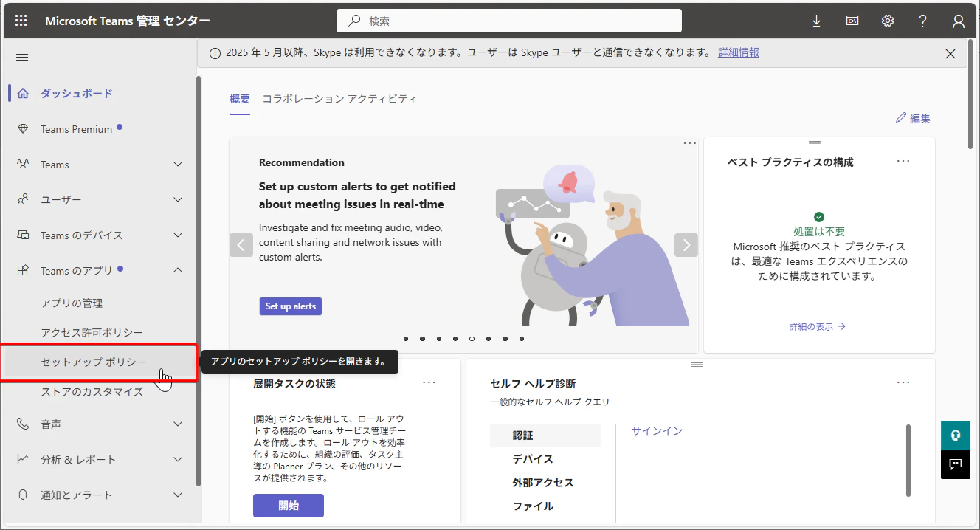Select the 概要 tab

point(240,99)
